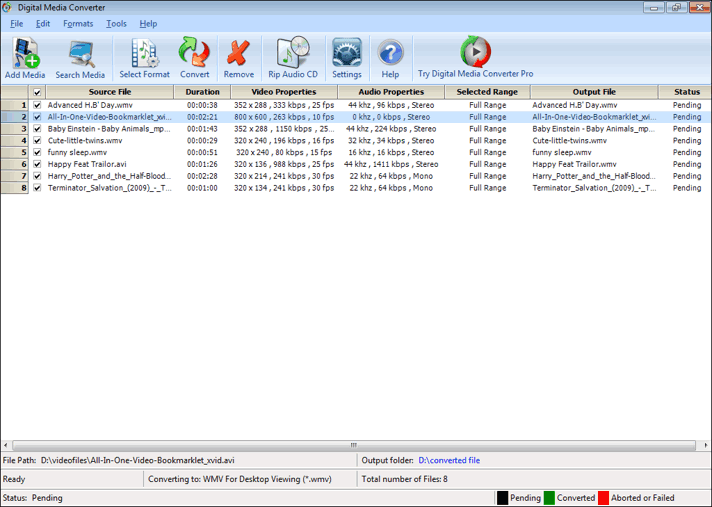Untick the Happy Feat Trailor.avi checkbox
Screen dimensions: 712x507
38,165
